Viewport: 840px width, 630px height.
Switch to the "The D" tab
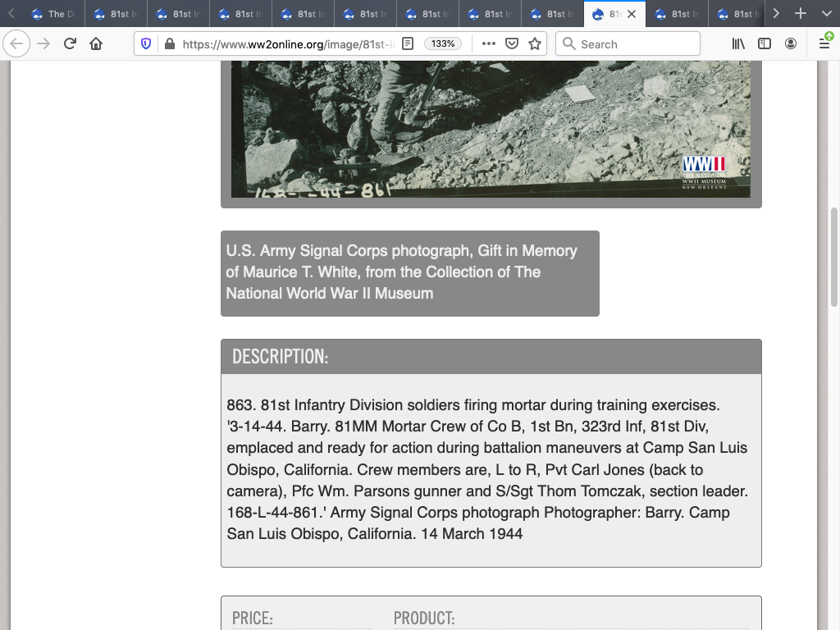(53, 14)
